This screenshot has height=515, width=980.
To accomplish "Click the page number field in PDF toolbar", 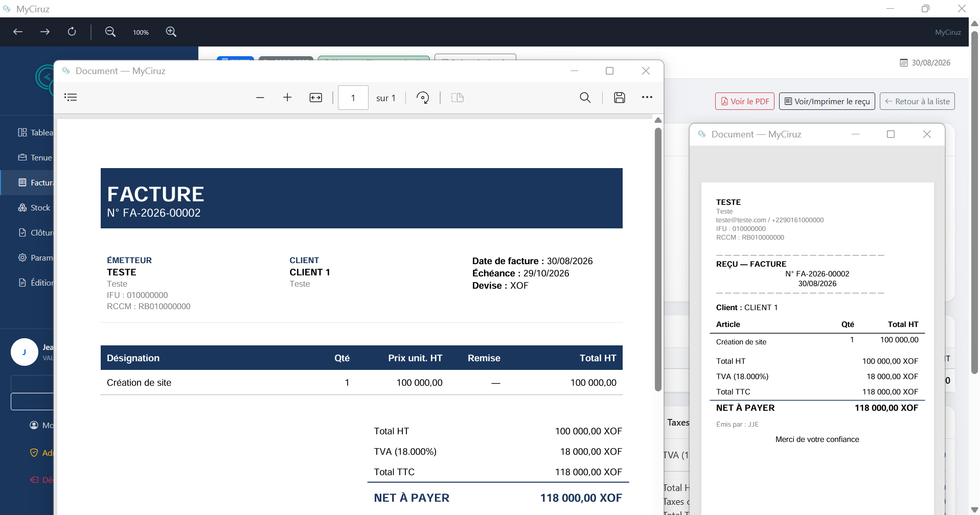I will [353, 98].
